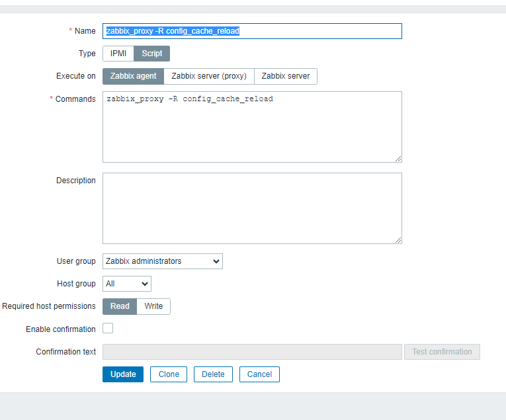Set Execute on to Zabbix server
This screenshot has width=506, height=420.
(286, 76)
